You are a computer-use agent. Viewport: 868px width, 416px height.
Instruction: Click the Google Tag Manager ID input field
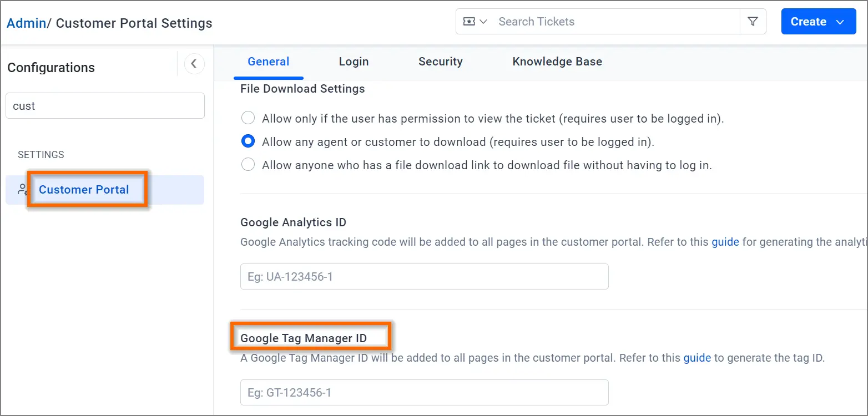(x=424, y=393)
